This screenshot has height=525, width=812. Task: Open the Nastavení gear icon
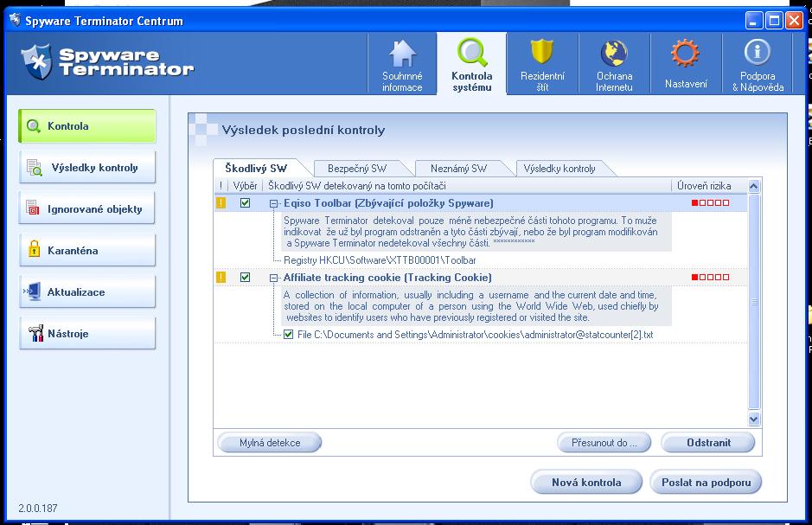point(685,53)
